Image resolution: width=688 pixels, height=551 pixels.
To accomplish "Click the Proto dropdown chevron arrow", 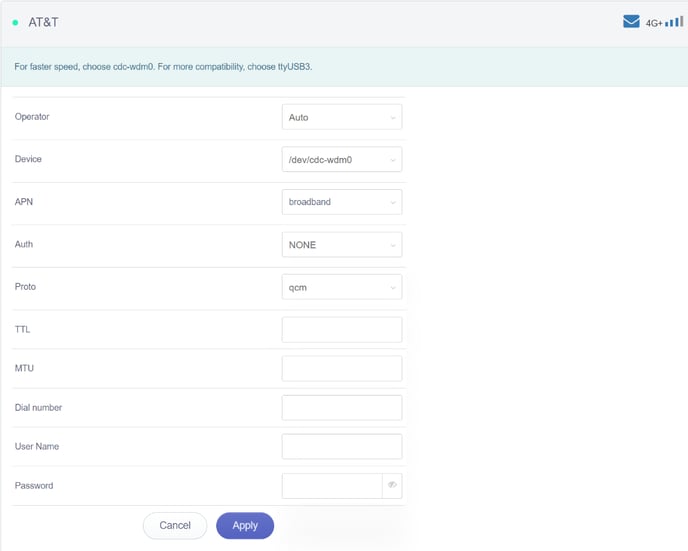I will 392,287.
